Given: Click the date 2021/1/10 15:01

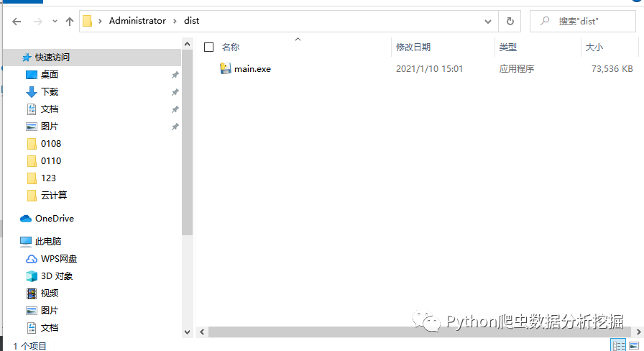Looking at the screenshot, I should pos(429,68).
